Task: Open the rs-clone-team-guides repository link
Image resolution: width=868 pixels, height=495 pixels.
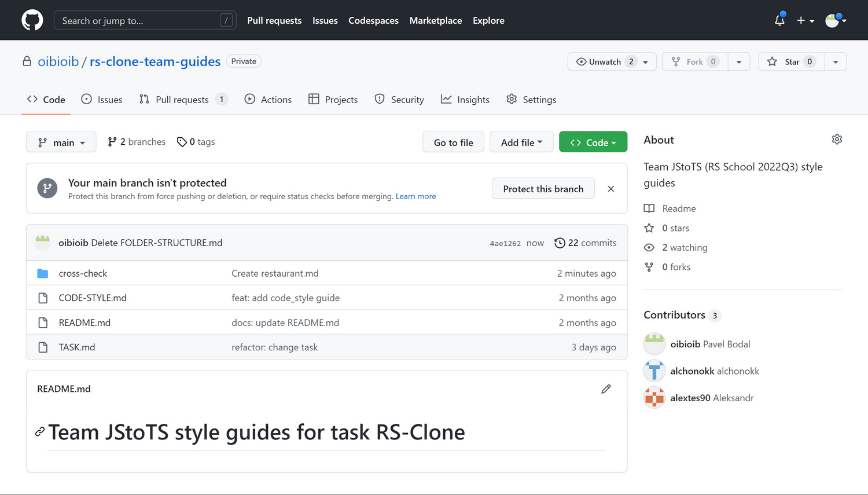Action: (x=155, y=61)
